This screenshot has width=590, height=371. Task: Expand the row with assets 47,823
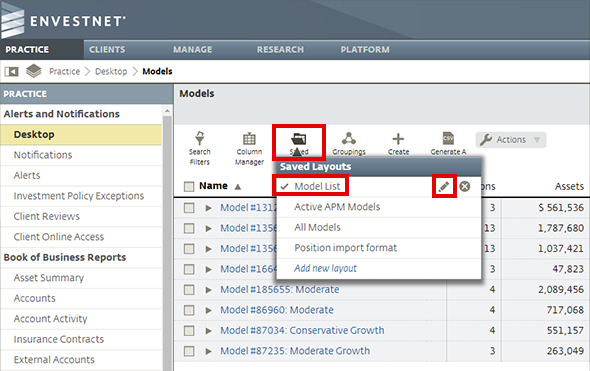pyautogui.click(x=208, y=269)
